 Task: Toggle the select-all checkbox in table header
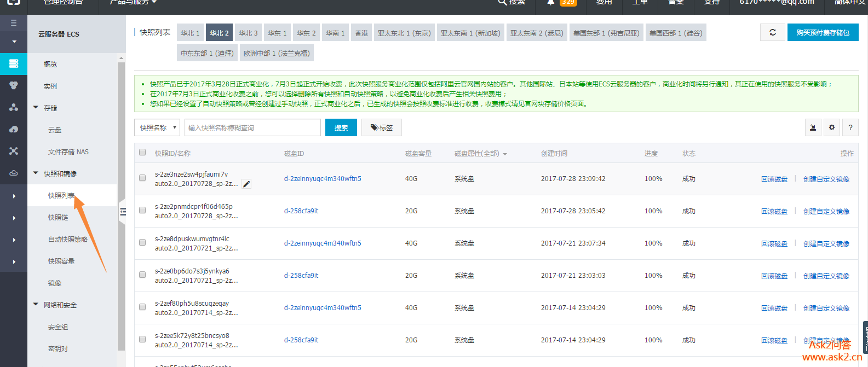(142, 153)
